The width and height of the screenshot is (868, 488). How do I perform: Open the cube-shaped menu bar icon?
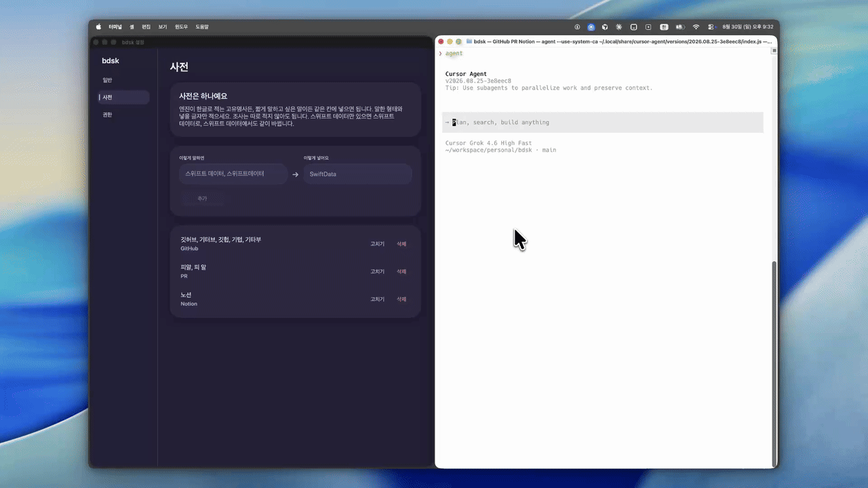(x=605, y=27)
